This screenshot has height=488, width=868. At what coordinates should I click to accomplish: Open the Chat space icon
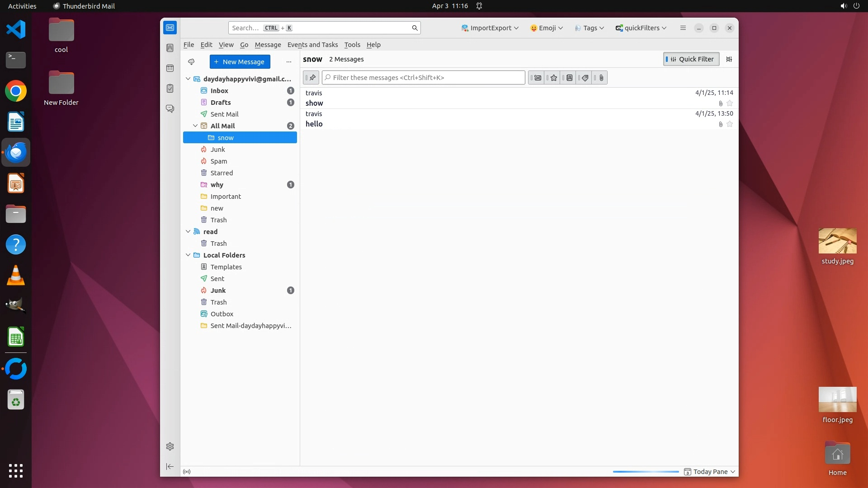click(x=170, y=109)
